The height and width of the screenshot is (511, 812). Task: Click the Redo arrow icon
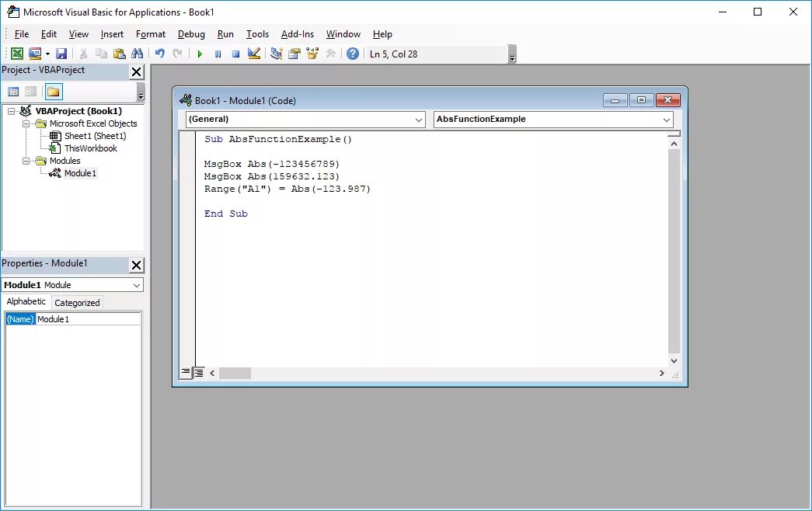pos(178,54)
